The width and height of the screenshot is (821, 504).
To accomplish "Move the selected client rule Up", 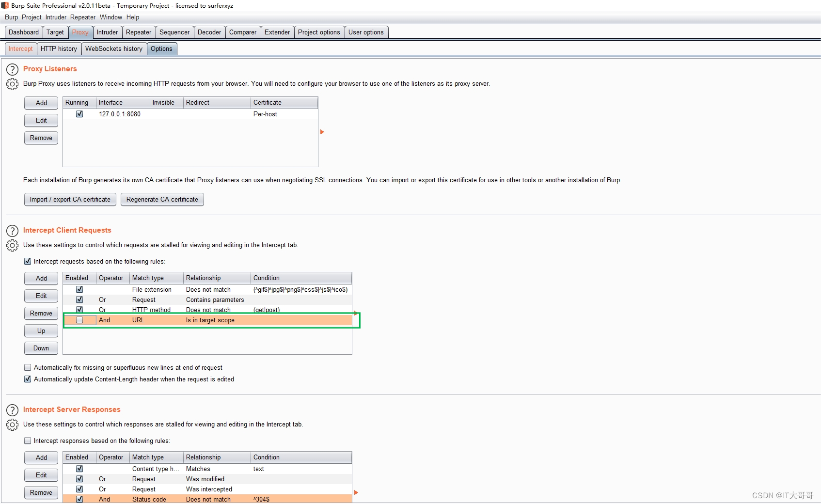I will click(41, 331).
